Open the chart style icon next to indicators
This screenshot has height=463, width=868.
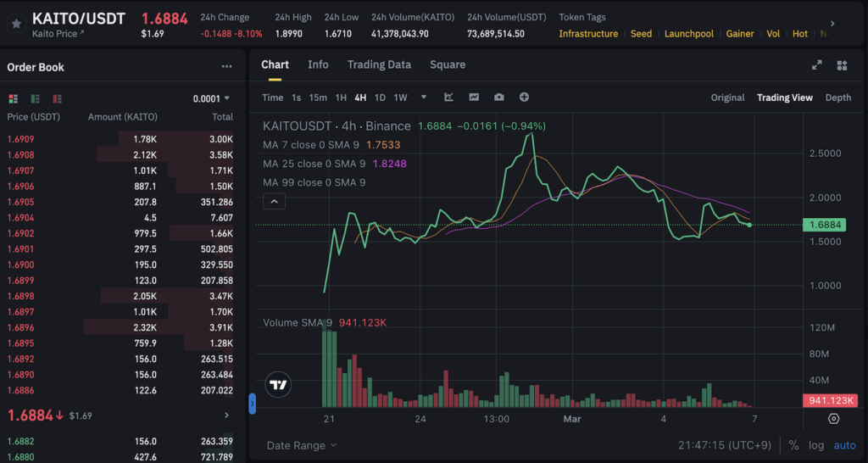(474, 97)
